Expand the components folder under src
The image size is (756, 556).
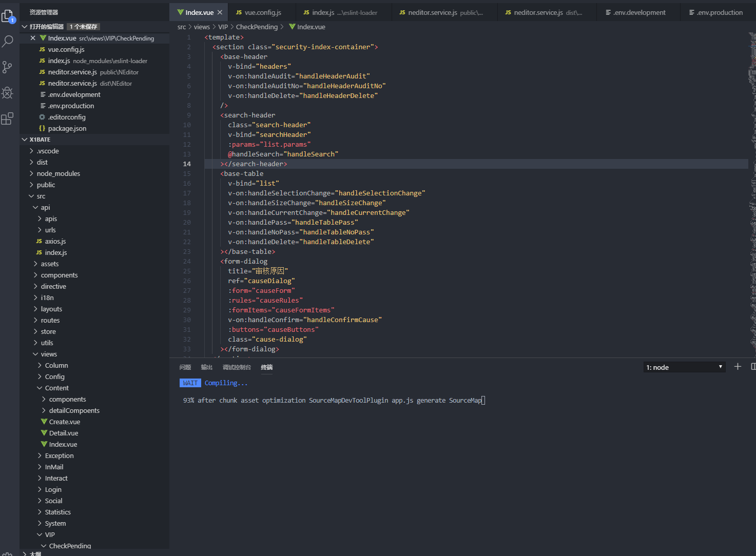[x=59, y=275]
